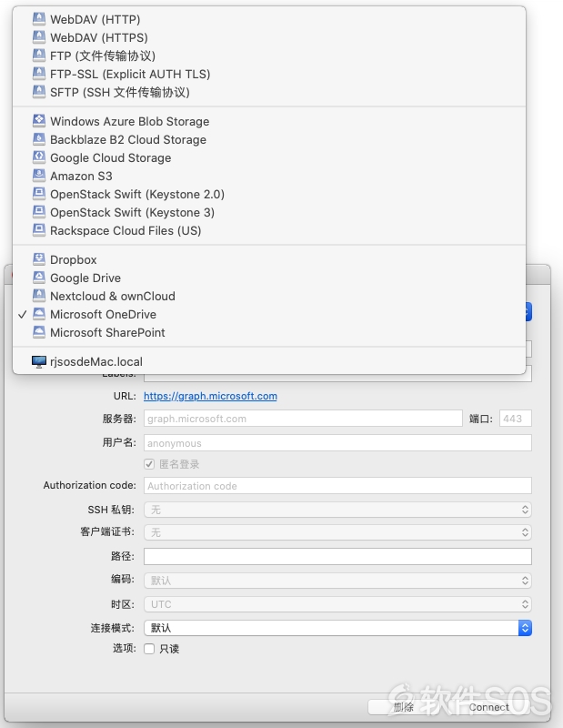
Task: Click the rjsosdeMac.local computer icon
Action: point(39,361)
